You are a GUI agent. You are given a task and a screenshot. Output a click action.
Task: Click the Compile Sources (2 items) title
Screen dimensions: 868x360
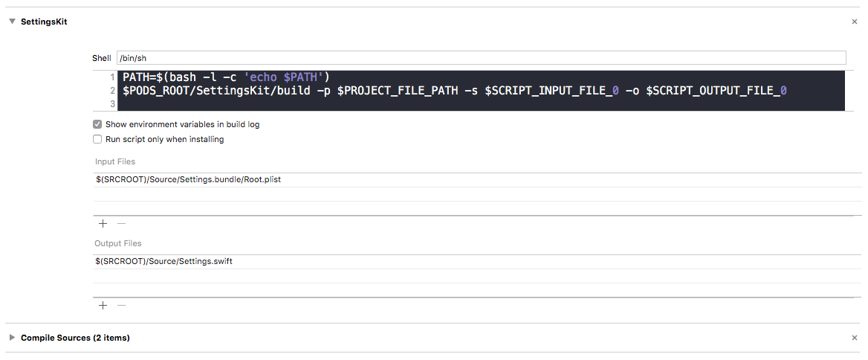[x=75, y=337]
